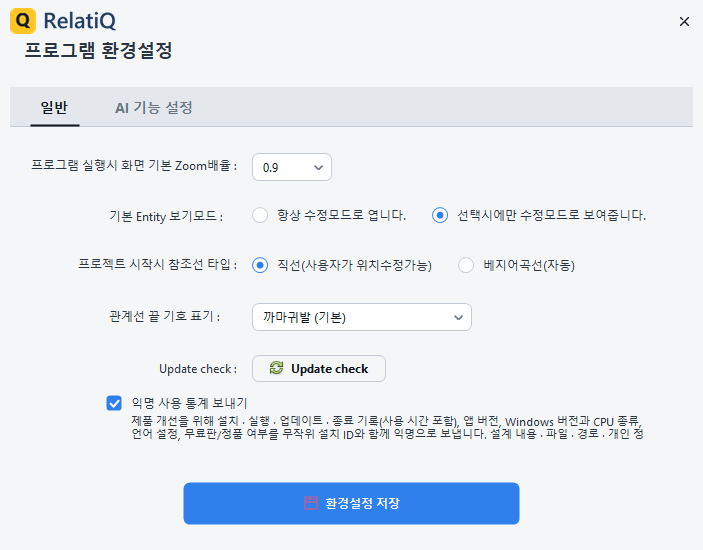Close the preferences dialog with X

pyautogui.click(x=684, y=22)
